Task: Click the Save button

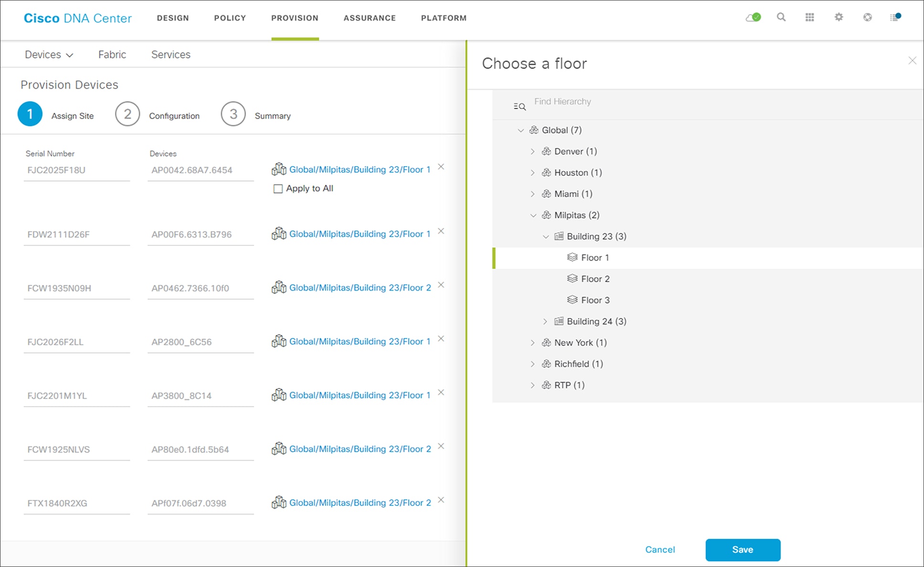Action: point(743,550)
